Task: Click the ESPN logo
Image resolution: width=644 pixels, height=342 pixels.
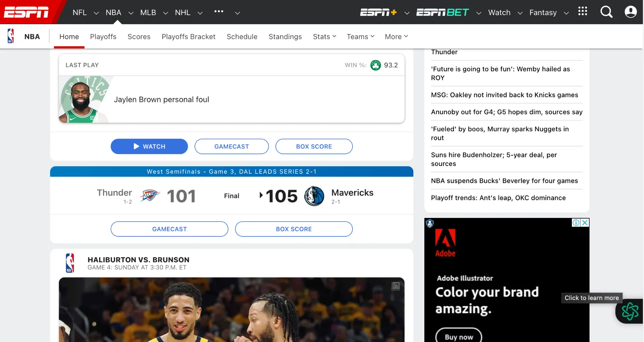Action: [26, 12]
